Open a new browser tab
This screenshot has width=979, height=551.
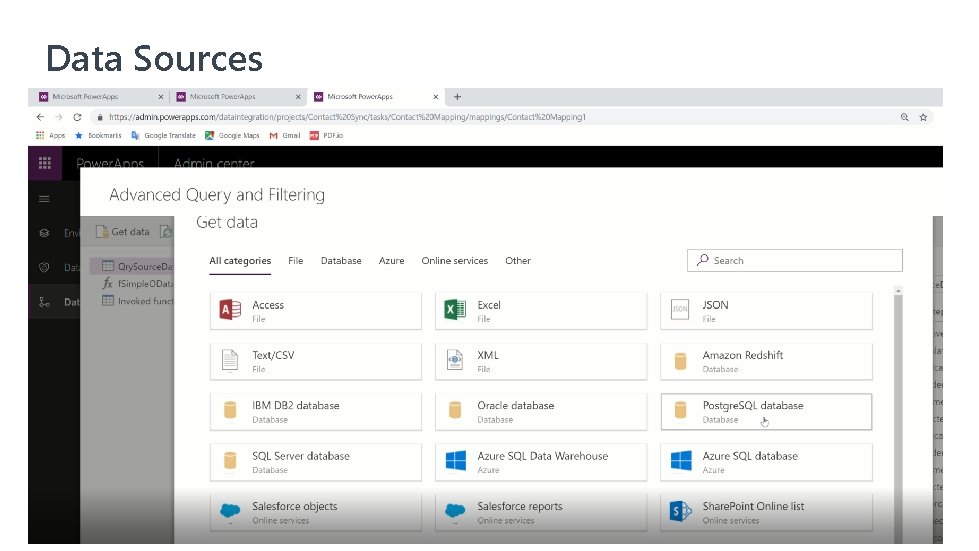tap(458, 97)
